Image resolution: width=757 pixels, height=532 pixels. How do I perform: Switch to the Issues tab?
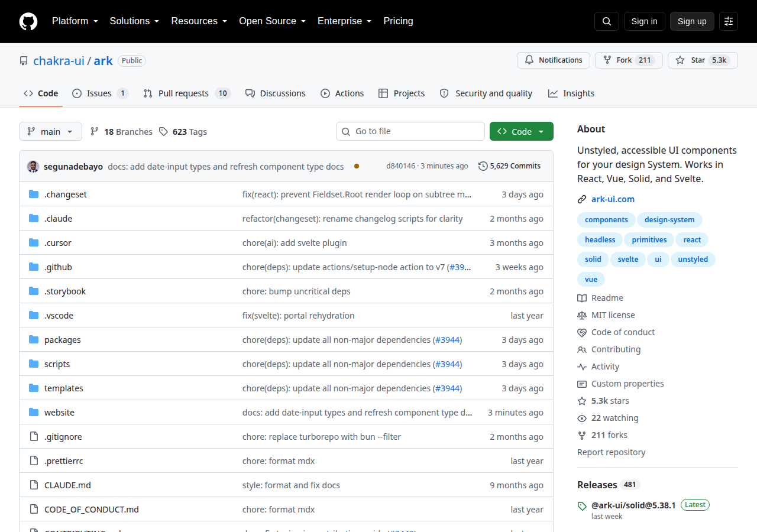click(100, 93)
